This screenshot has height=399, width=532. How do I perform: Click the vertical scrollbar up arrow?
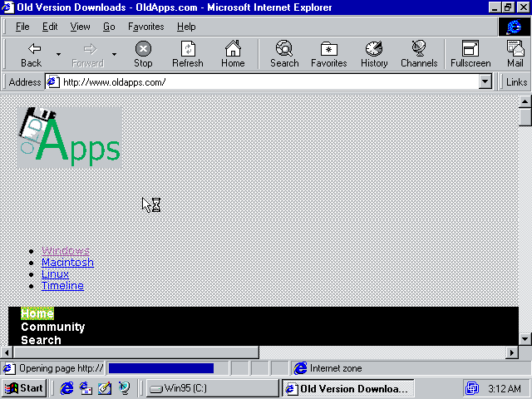525,101
